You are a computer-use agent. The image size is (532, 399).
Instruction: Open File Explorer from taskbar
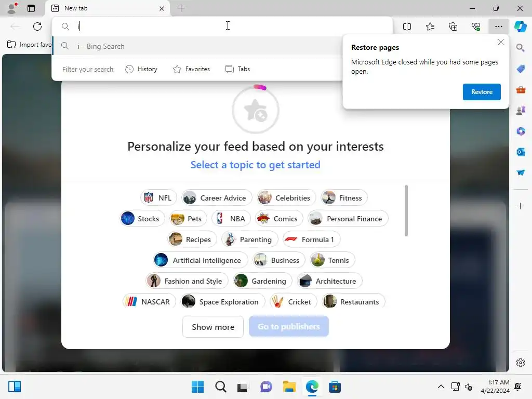289,387
